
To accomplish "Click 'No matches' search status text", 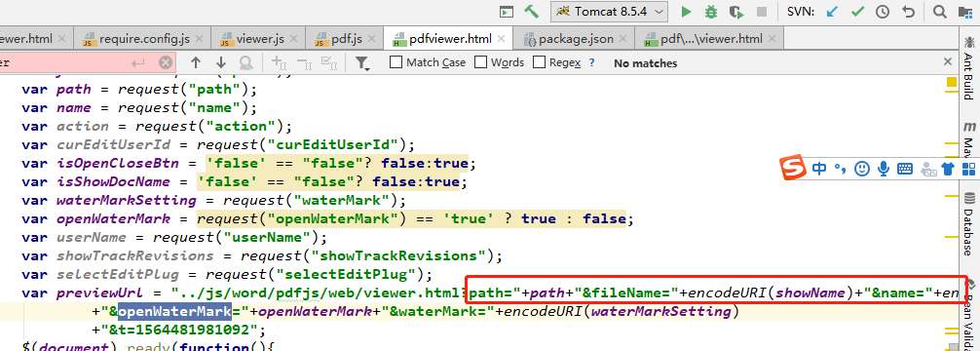I will pyautogui.click(x=645, y=63).
